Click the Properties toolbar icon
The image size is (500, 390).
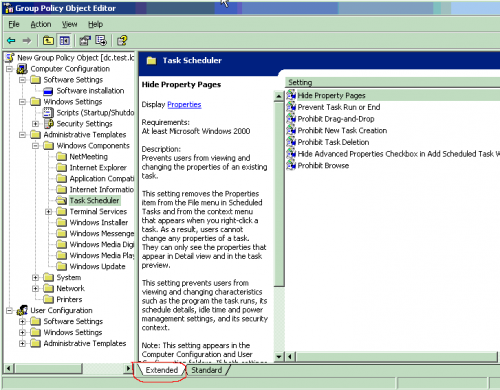tap(85, 41)
